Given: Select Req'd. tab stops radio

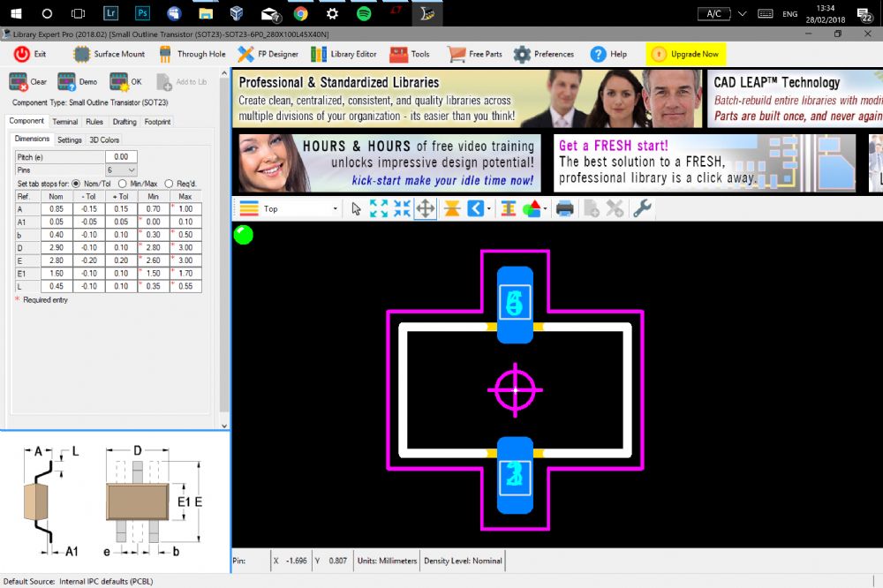Looking at the screenshot, I should coord(169,184).
